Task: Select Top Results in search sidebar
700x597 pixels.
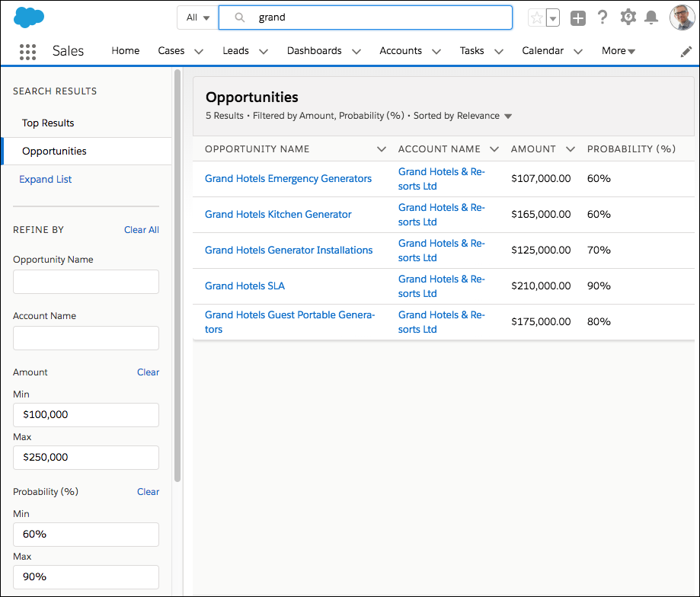Action: point(48,123)
